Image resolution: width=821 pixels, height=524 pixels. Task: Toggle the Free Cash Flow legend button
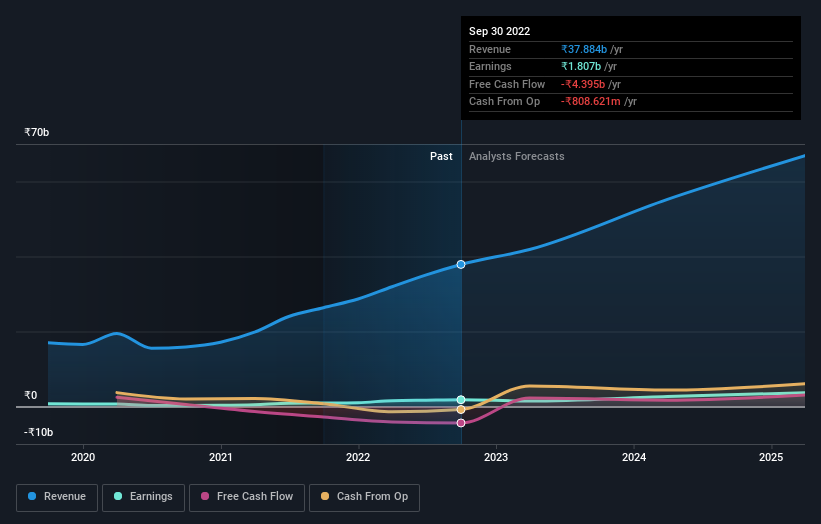(x=247, y=497)
